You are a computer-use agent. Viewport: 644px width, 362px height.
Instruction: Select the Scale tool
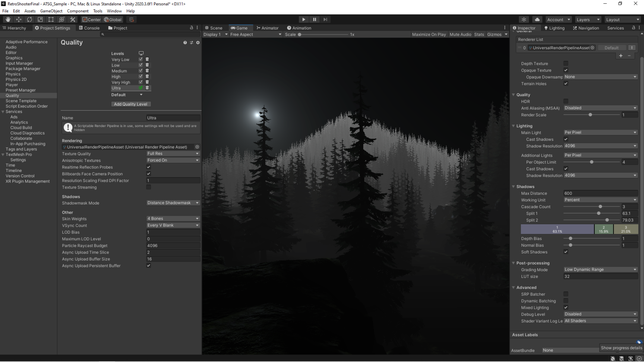(x=40, y=19)
